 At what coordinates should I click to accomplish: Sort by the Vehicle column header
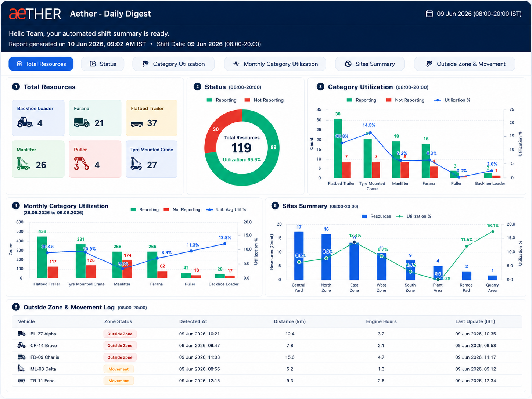point(26,321)
